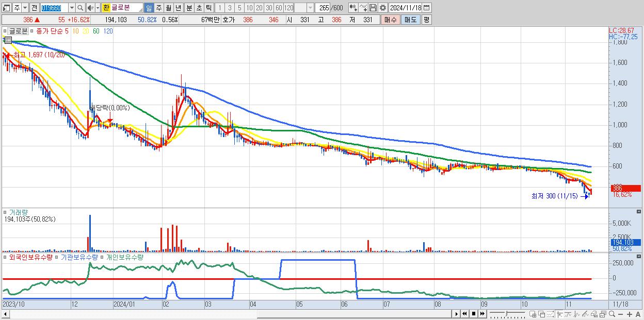
Task: Select the 분 (minute) period toggle
Action: pos(189,8)
